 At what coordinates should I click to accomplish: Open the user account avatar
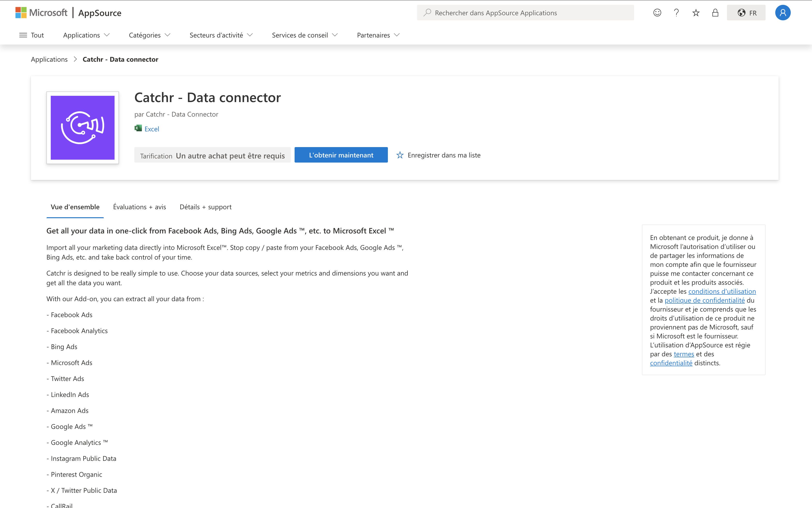783,13
